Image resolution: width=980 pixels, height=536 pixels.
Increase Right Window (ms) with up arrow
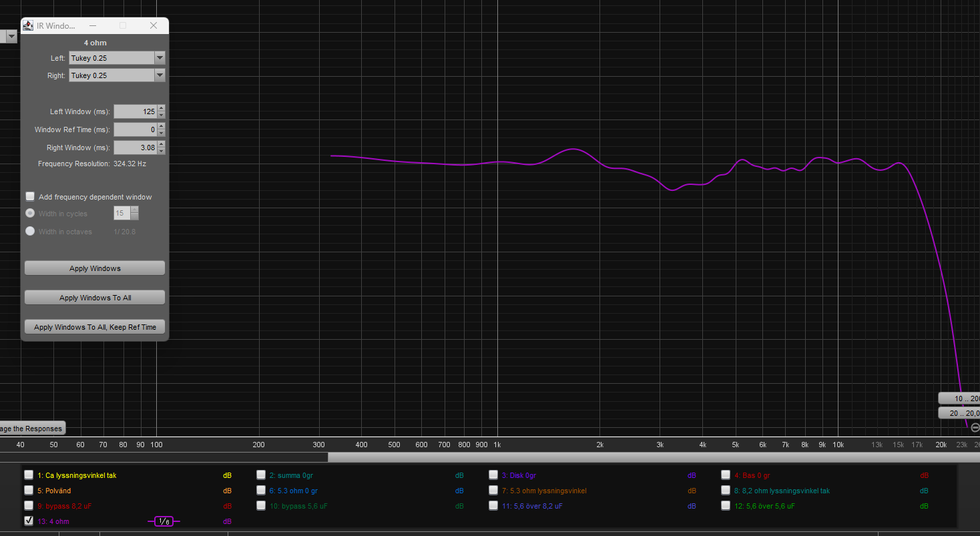tap(161, 145)
